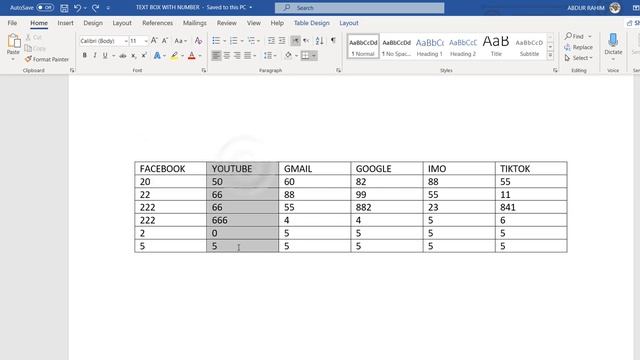Click the cell containing 882
The width and height of the screenshot is (640, 360).
pos(387,207)
